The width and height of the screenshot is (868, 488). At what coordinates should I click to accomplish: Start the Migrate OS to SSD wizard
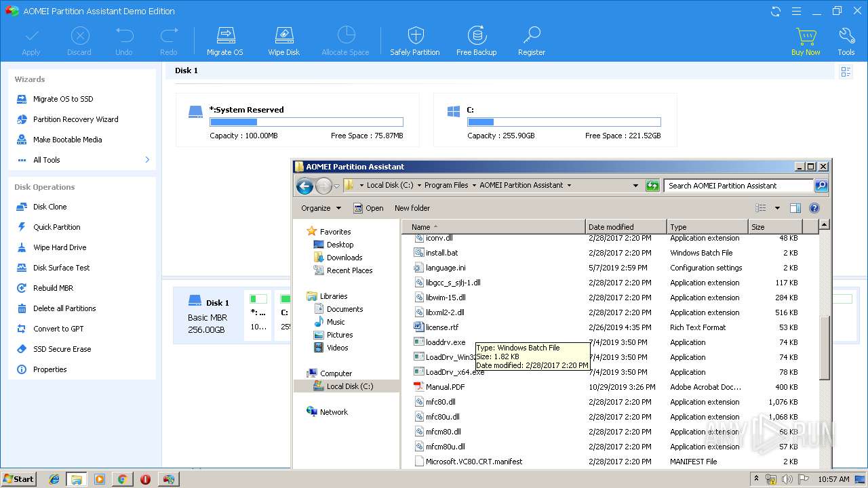[63, 99]
